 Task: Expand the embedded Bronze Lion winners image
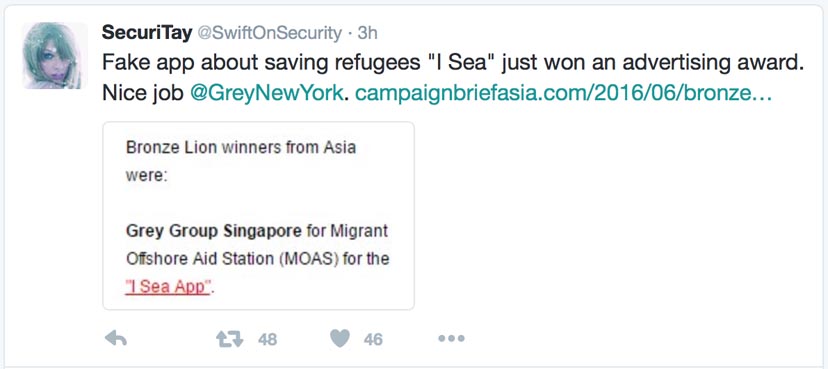point(258,215)
